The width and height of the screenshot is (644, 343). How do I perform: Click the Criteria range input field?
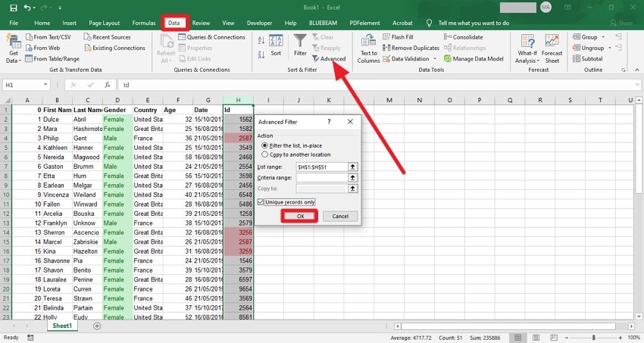pyautogui.click(x=322, y=178)
